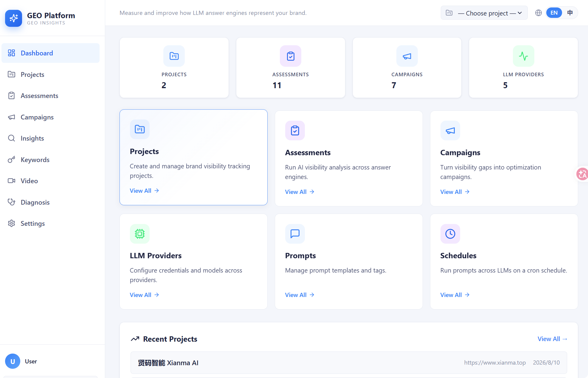Screen dimensions: 588x378
Task: Click the trending arrow icon beside Recent Projects
Action: click(135, 339)
